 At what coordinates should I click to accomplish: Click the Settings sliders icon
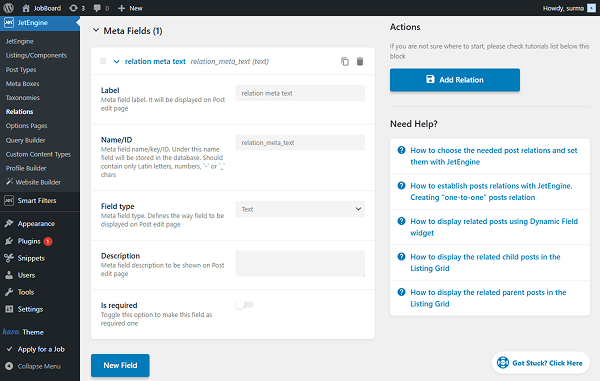[9, 309]
